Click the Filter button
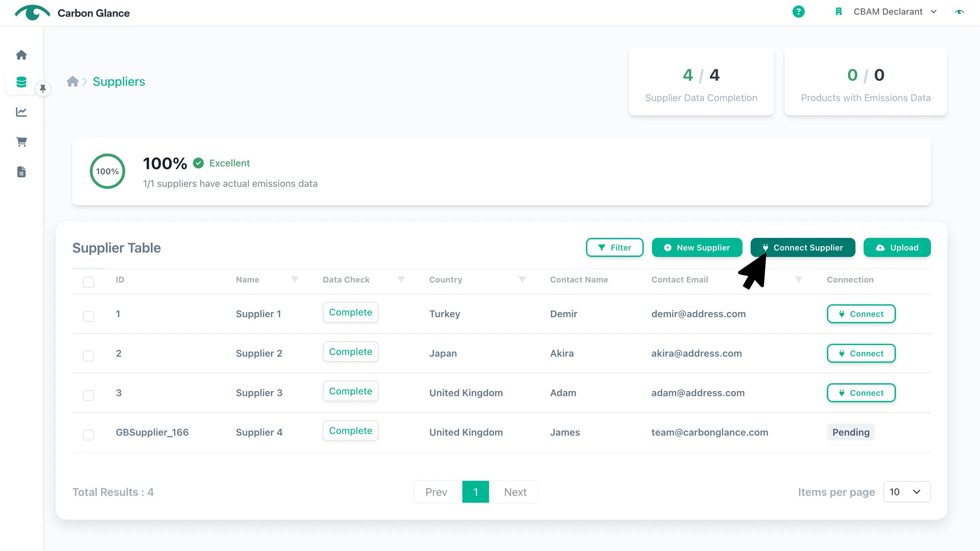980x551 pixels. click(x=615, y=247)
